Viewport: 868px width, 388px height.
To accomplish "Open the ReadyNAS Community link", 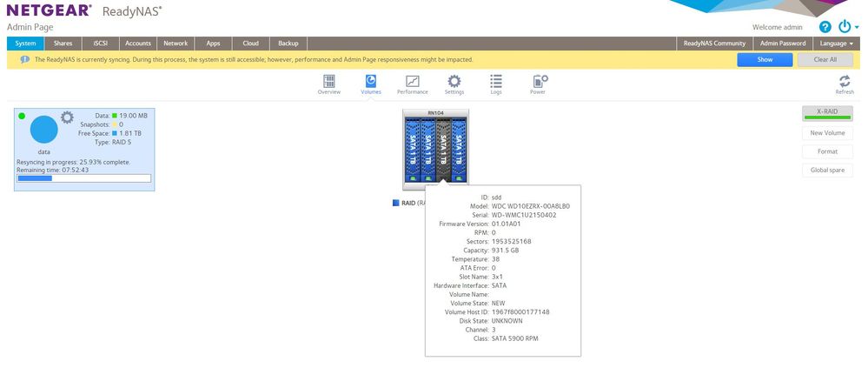I will click(715, 43).
